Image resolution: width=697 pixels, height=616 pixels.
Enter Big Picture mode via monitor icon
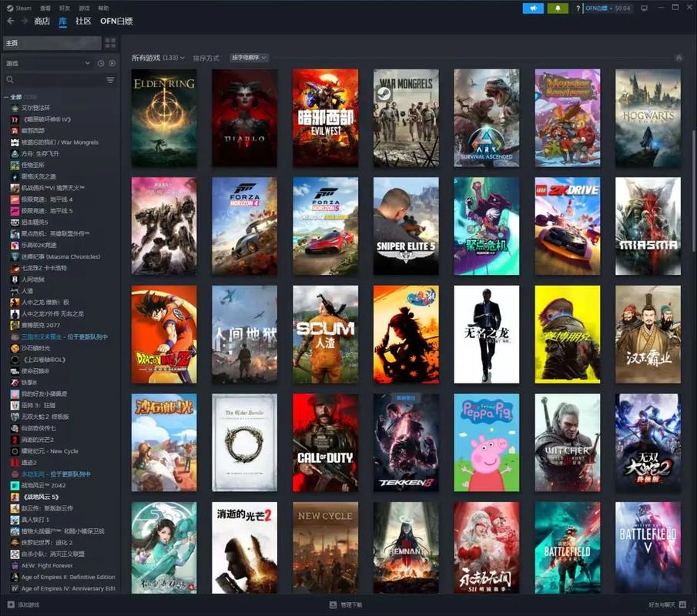point(644,8)
